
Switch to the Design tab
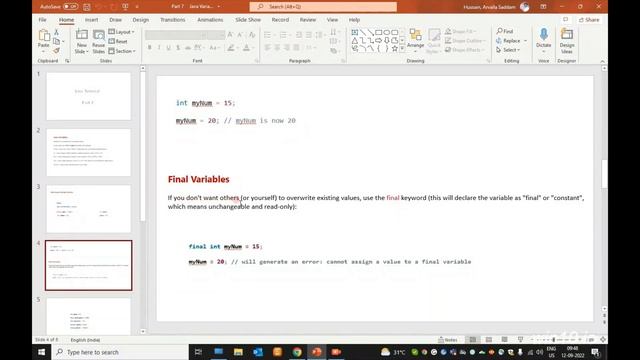pos(140,20)
